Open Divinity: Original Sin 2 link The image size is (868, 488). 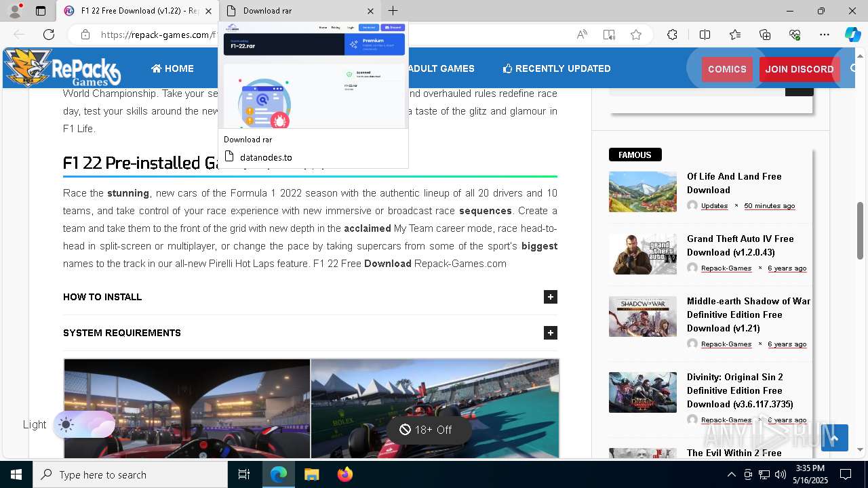[740, 390]
